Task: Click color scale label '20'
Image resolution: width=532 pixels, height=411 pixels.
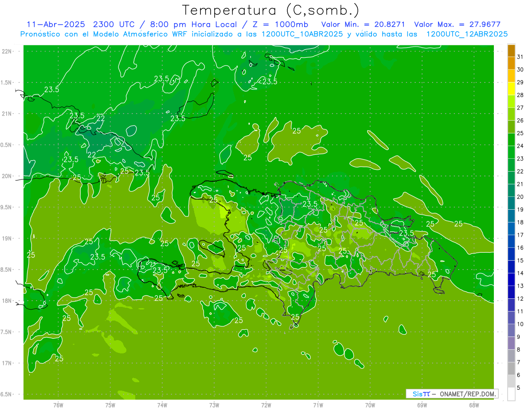Action: 520,197
